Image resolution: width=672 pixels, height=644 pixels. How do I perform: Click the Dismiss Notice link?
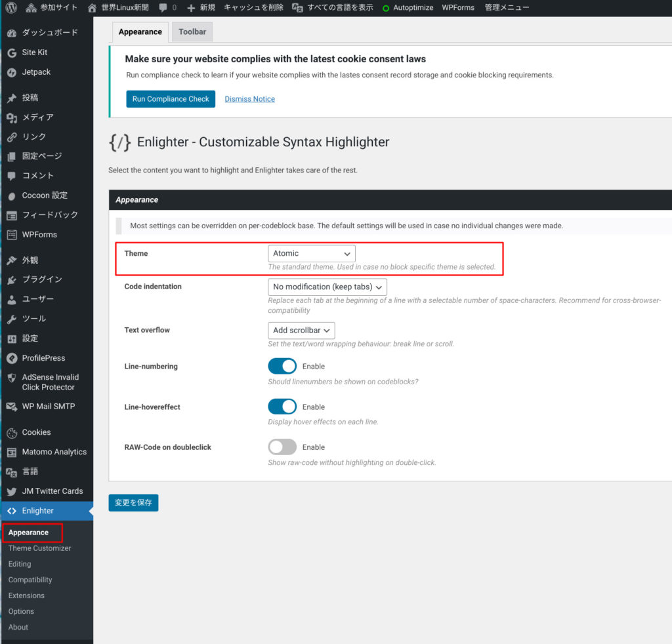(250, 99)
